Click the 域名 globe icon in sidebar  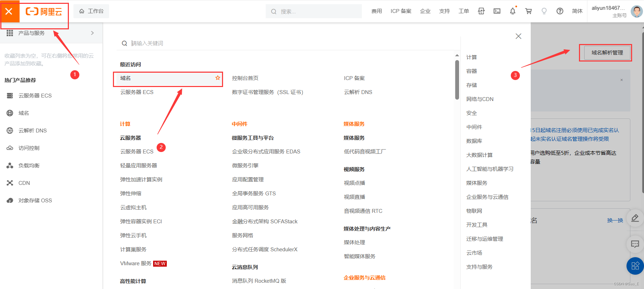10,113
